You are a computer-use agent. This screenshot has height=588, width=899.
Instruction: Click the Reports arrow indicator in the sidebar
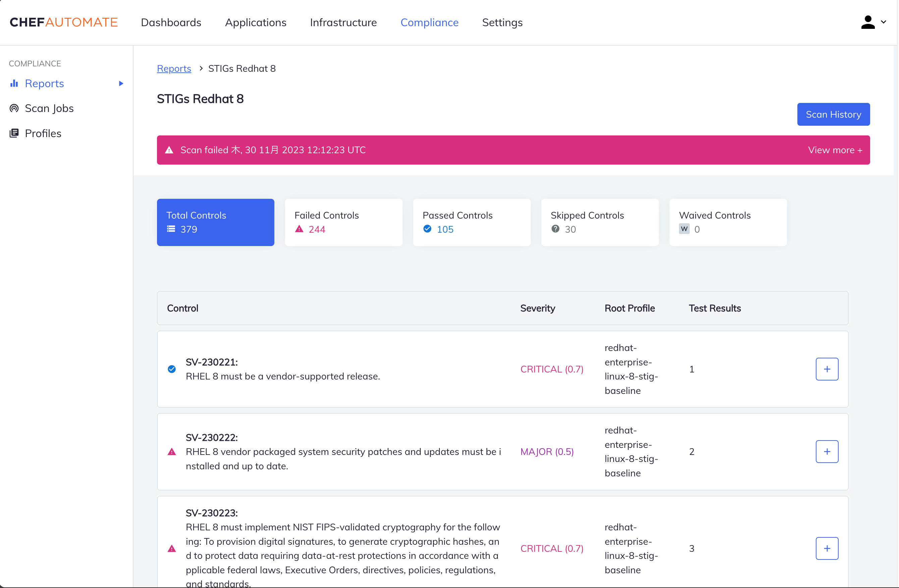click(x=121, y=83)
